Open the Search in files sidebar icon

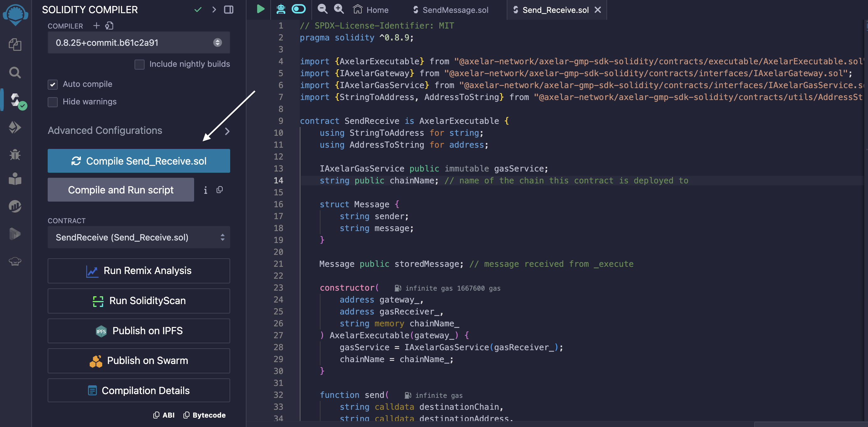(15, 72)
